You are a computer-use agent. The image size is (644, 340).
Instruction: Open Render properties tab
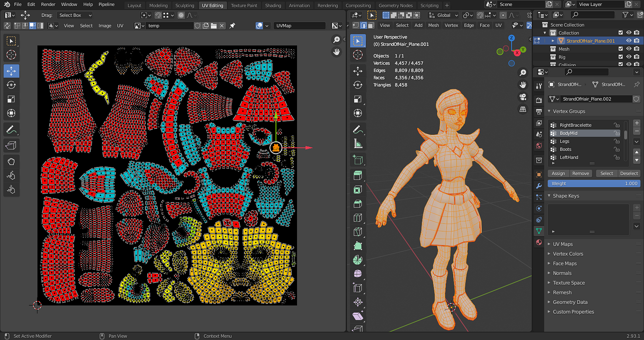[x=539, y=100]
